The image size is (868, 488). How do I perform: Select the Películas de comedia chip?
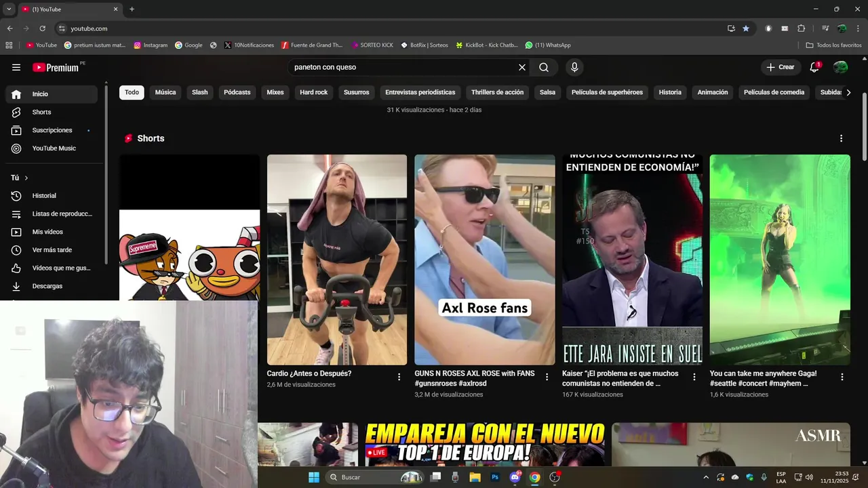[774, 92]
